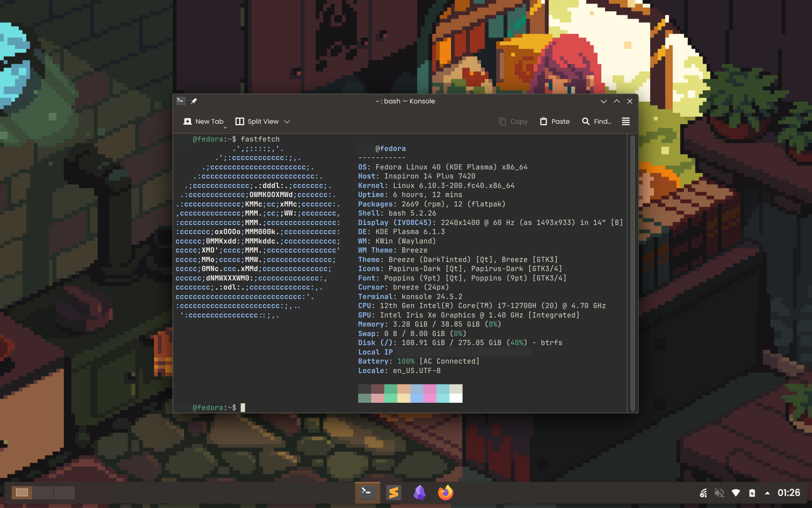
Task: Click the 'Display (IVO8C45)' line
Action: coord(491,222)
